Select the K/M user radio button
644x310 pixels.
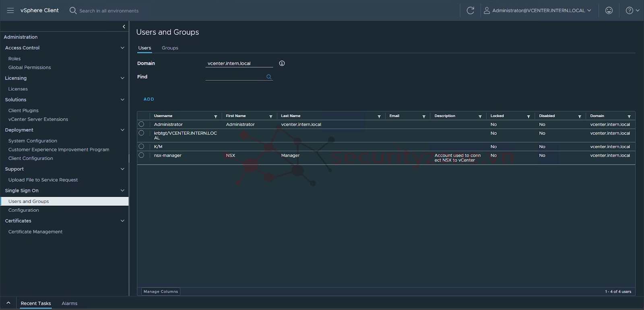coord(141,147)
